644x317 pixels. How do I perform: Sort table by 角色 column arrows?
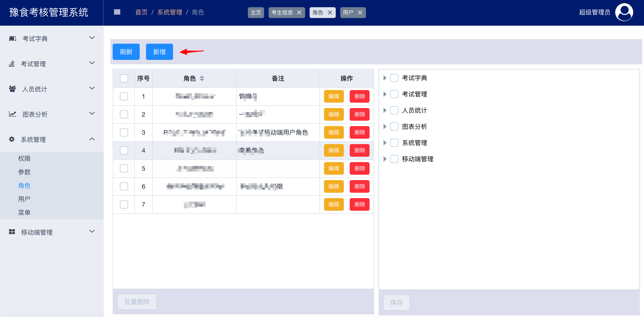(202, 78)
